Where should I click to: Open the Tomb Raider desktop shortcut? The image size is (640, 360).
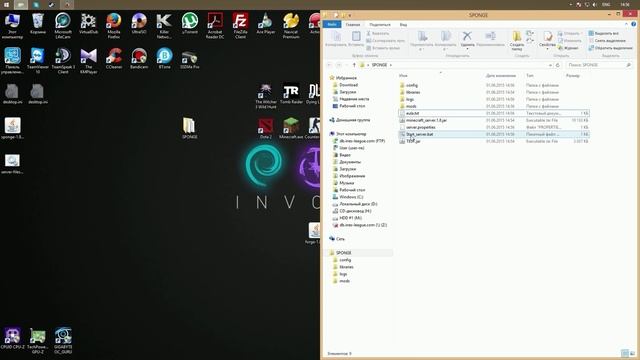tap(291, 93)
